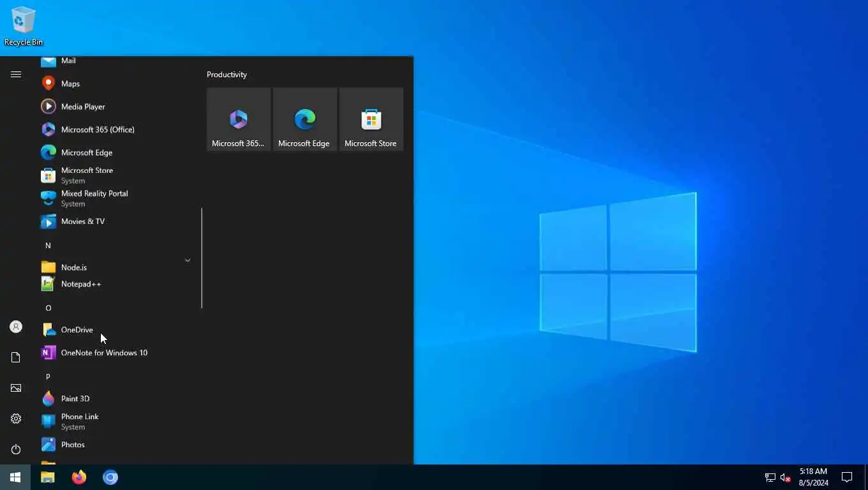Open the notification center icon
The image size is (868, 490).
pyautogui.click(x=847, y=477)
